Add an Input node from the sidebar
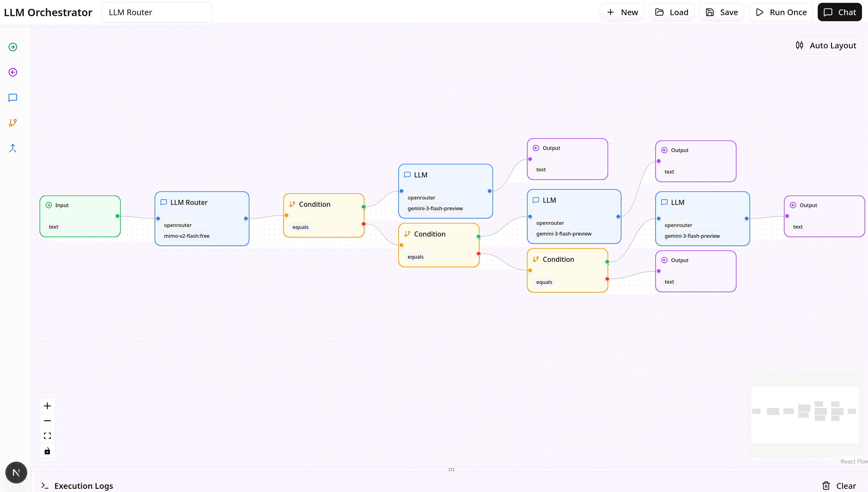The image size is (868, 492). click(x=13, y=47)
